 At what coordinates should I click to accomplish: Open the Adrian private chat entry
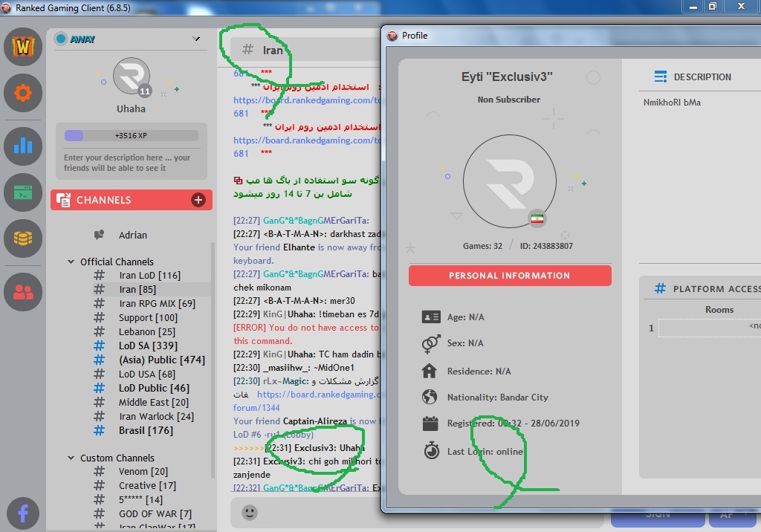point(132,235)
